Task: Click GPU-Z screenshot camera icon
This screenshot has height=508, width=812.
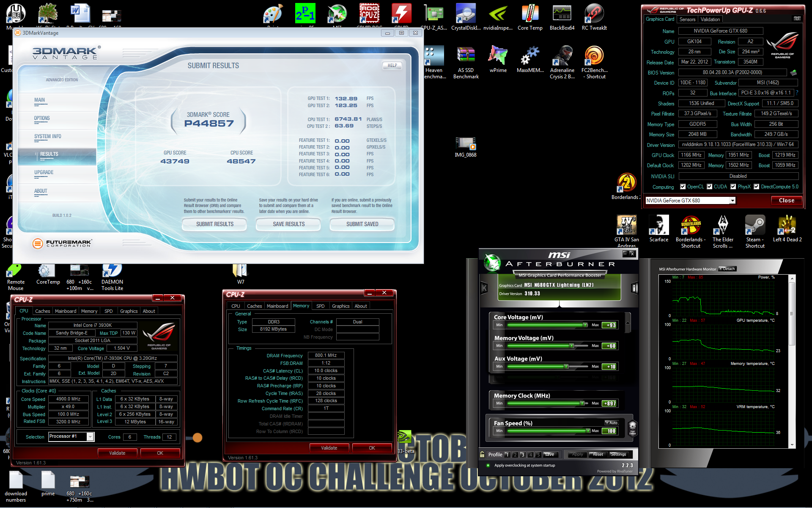Action: 797,19
